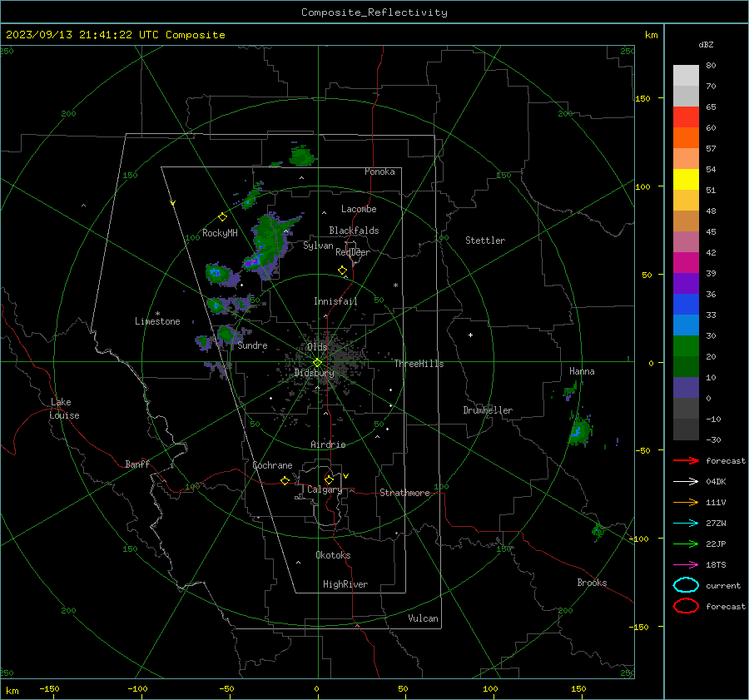Click the Strathmore label

coord(404,493)
